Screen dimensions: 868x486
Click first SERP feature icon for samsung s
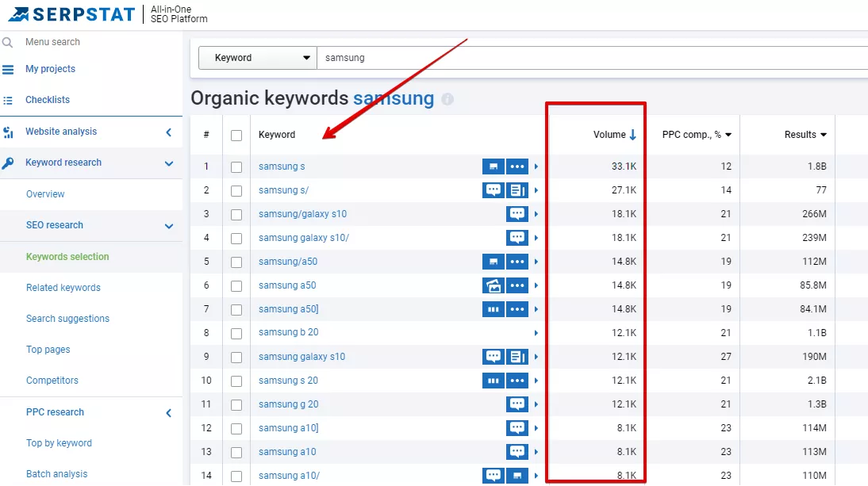coord(494,166)
